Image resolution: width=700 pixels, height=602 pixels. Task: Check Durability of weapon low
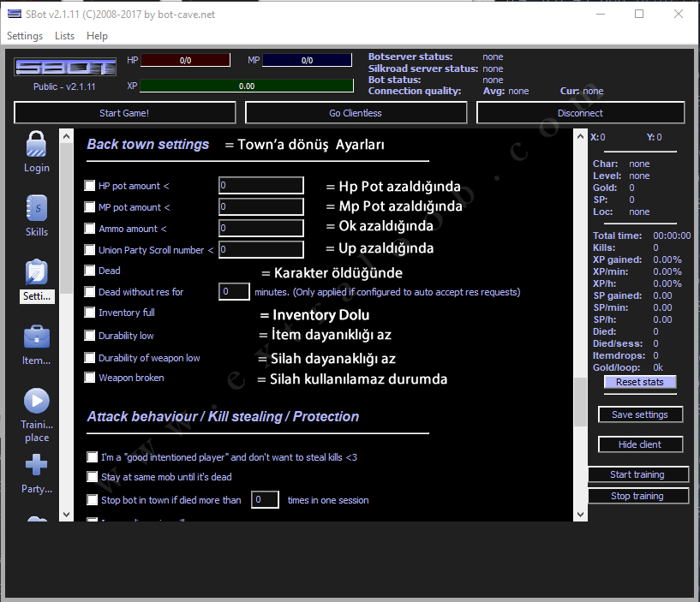tap(90, 358)
